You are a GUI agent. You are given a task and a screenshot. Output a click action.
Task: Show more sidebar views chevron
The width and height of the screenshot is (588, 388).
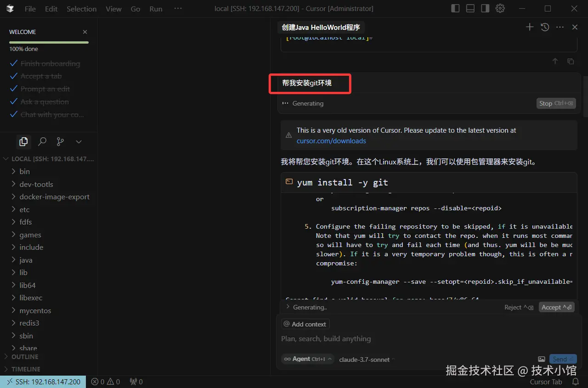coord(79,141)
